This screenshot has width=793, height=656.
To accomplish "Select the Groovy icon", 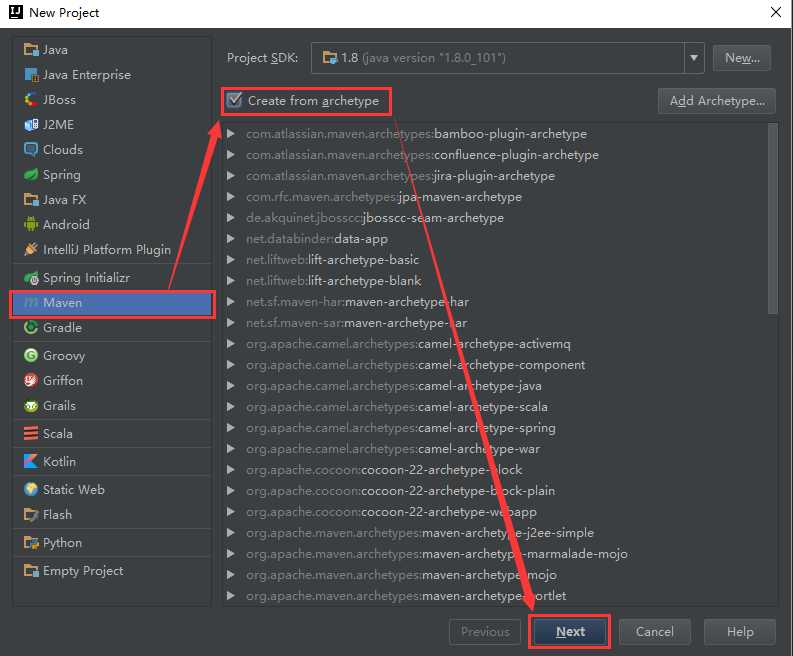I will (31, 356).
